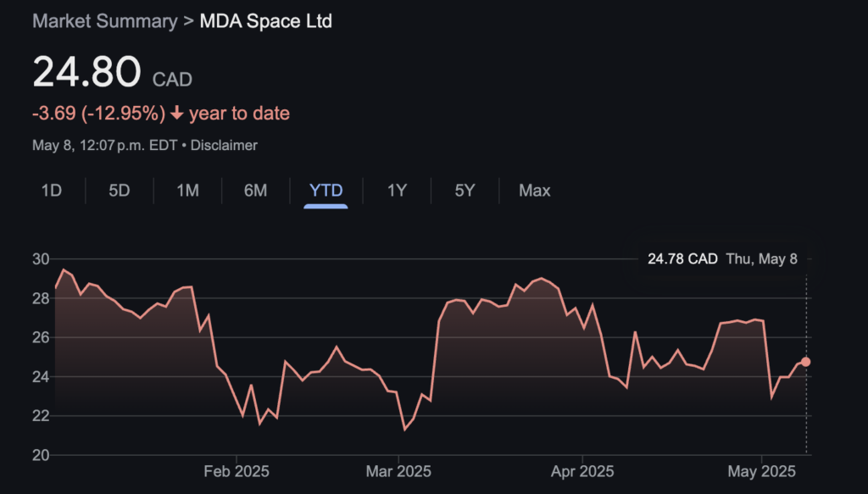This screenshot has height=494, width=868.
Task: Click the 'year to date' label
Action: [x=240, y=114]
